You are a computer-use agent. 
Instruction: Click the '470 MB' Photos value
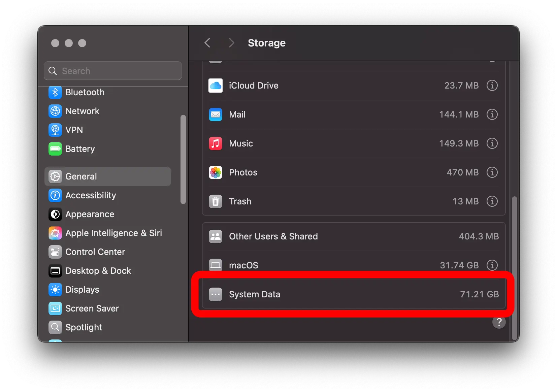pos(463,172)
